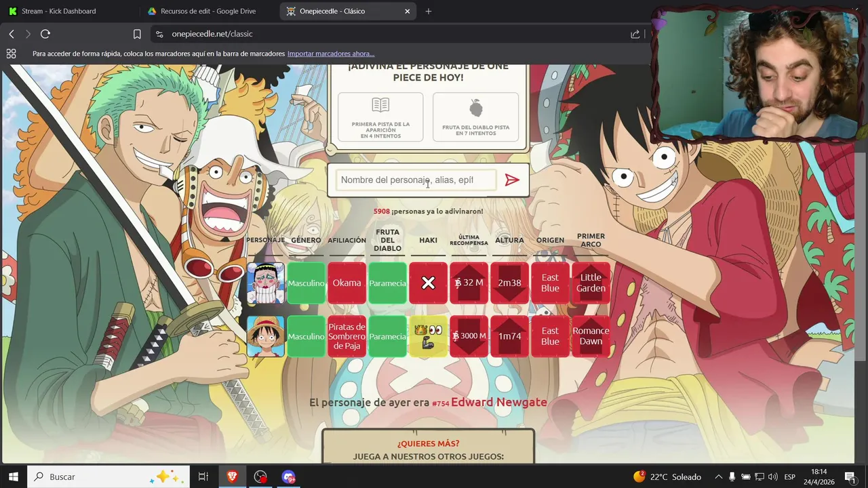The height and width of the screenshot is (488, 868).
Task: Bookmark this page with the bookmark icon
Action: tap(137, 34)
